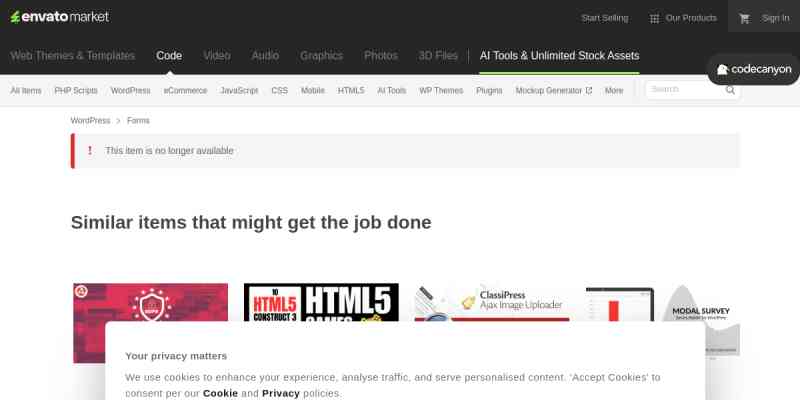This screenshot has height=400, width=800.
Task: Click the Start Selling link
Action: (x=604, y=18)
